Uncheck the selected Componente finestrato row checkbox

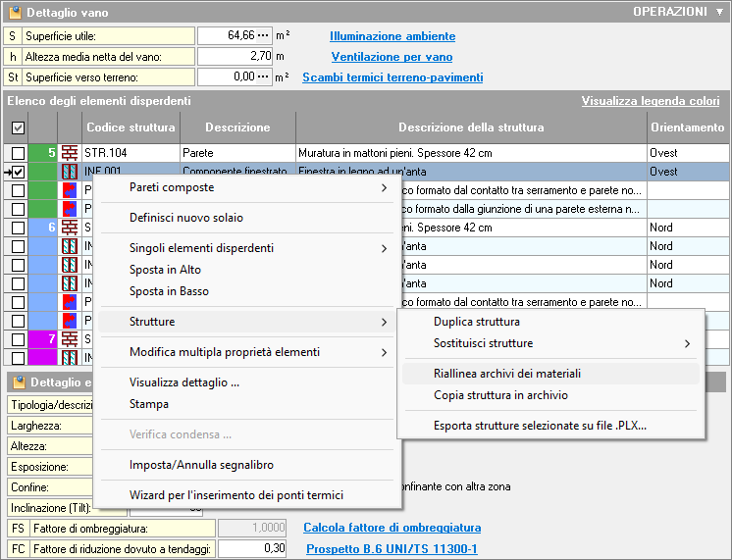(x=18, y=172)
